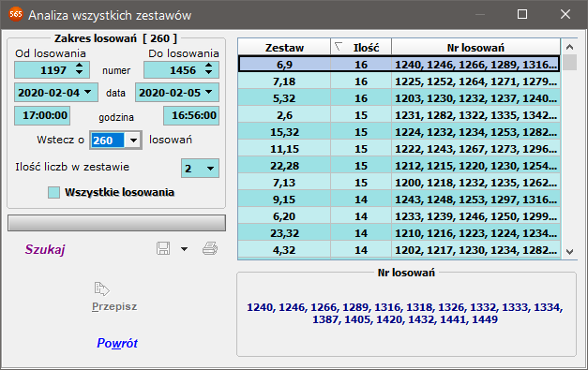Screen dimensions: 588x370
Task: Decrease the Do losowania number spinner
Action: 209,73
